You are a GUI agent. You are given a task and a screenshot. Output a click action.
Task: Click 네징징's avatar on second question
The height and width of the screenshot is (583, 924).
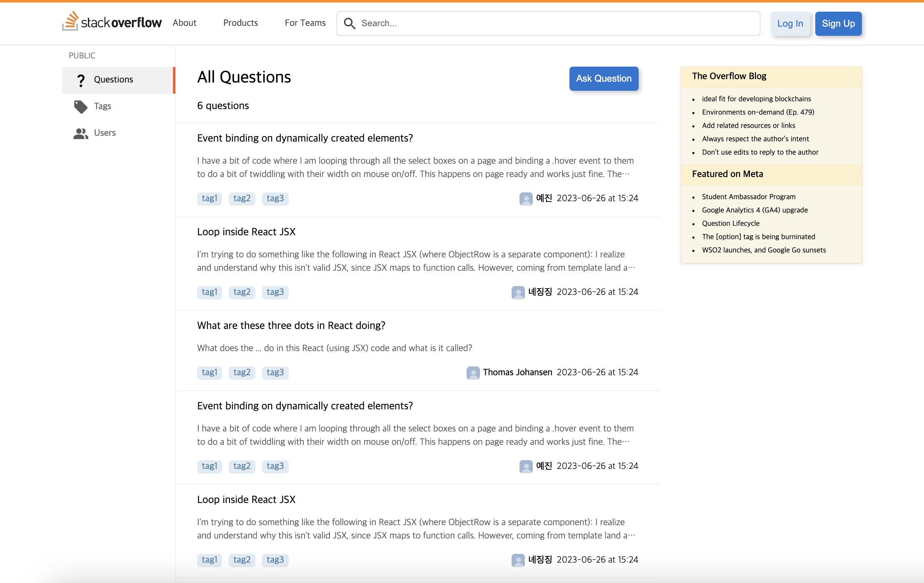[x=518, y=292]
